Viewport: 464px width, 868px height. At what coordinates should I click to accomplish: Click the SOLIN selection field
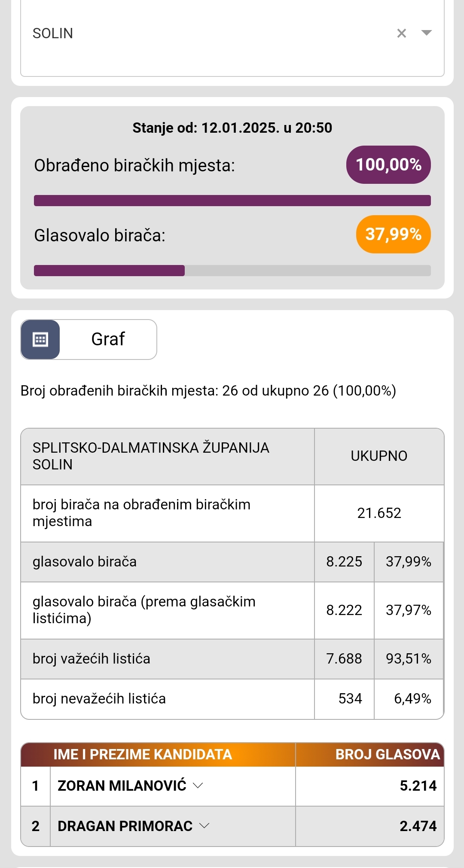coord(206,34)
